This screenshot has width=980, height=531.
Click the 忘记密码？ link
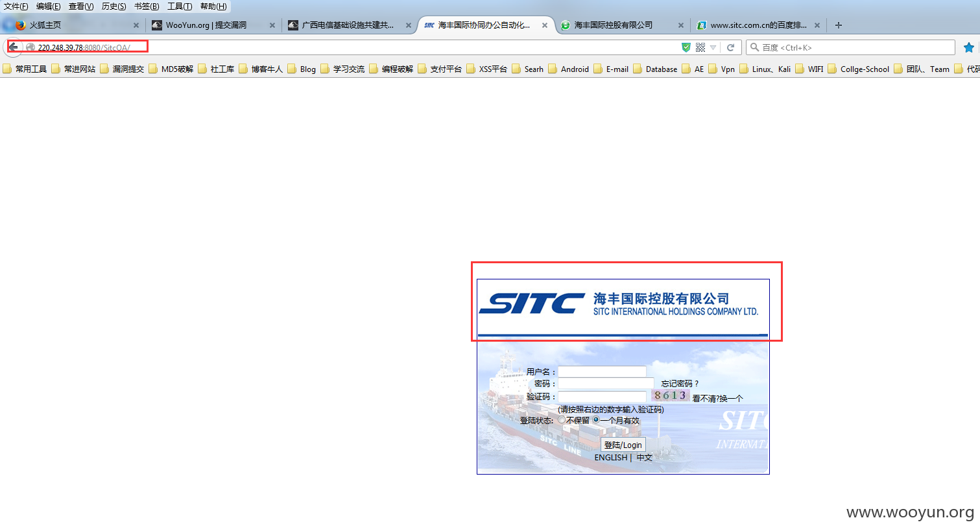(x=680, y=384)
